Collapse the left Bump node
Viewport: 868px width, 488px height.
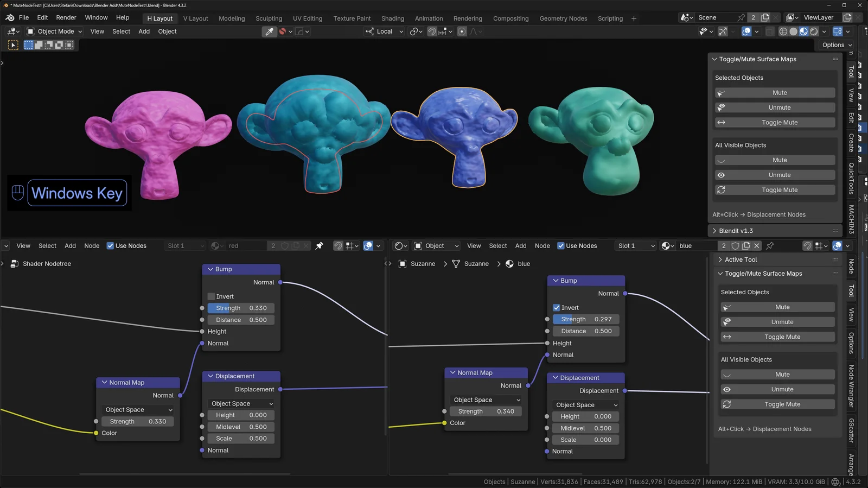(210, 269)
